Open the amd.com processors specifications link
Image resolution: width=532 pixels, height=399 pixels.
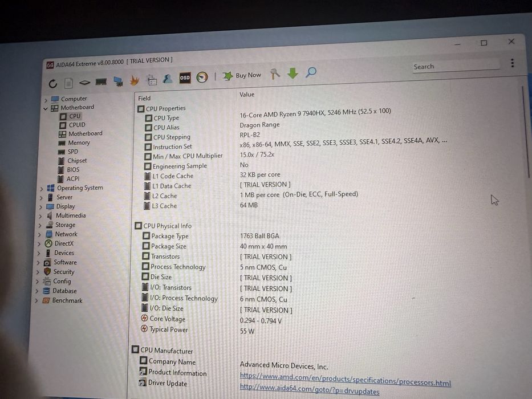pyautogui.click(x=346, y=379)
